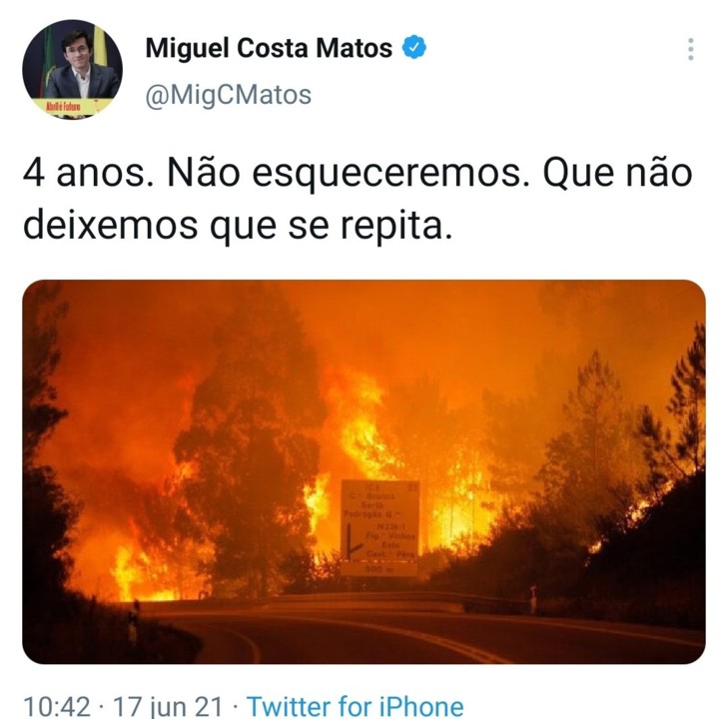Click the blue verified badge

[x=414, y=47]
